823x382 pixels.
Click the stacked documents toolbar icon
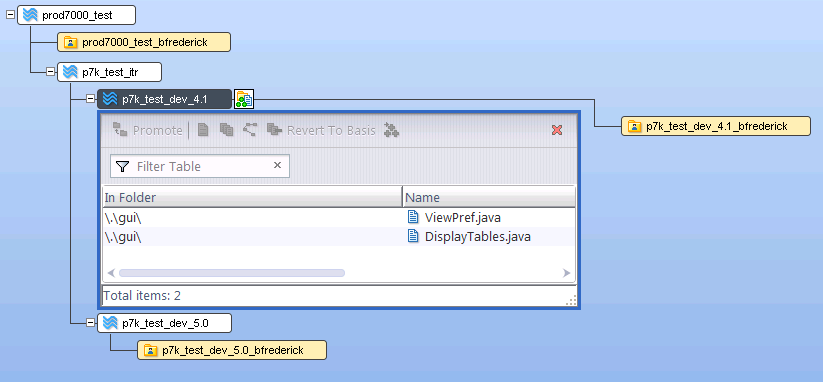pos(226,130)
